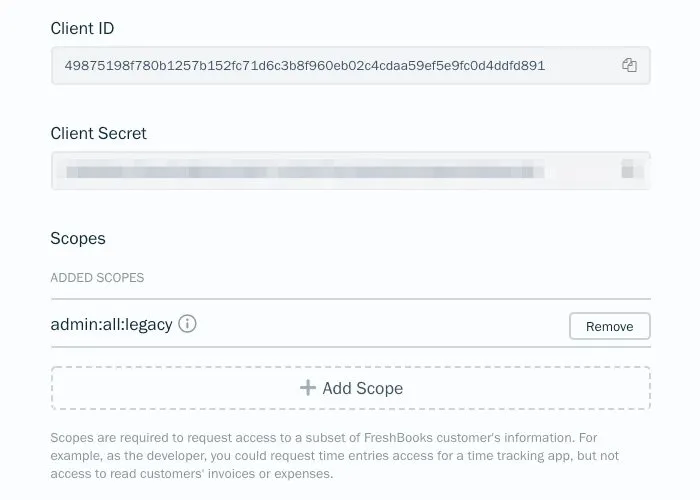Select the Client ID hash value
The image size is (700, 500).
coord(304,65)
